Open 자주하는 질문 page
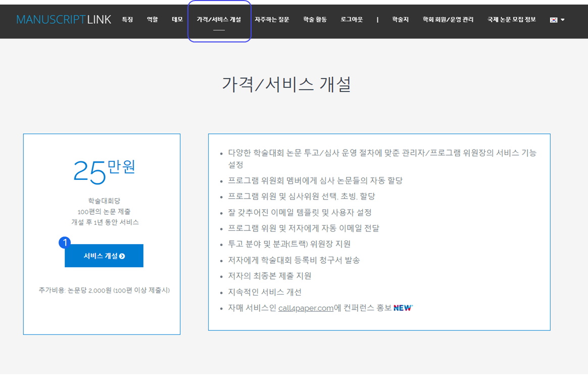 272,20
